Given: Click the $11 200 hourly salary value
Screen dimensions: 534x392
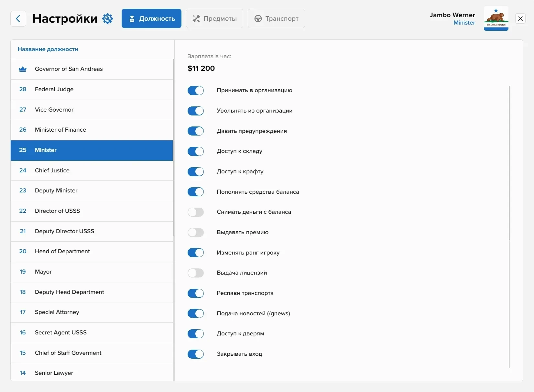Looking at the screenshot, I should pyautogui.click(x=201, y=69).
